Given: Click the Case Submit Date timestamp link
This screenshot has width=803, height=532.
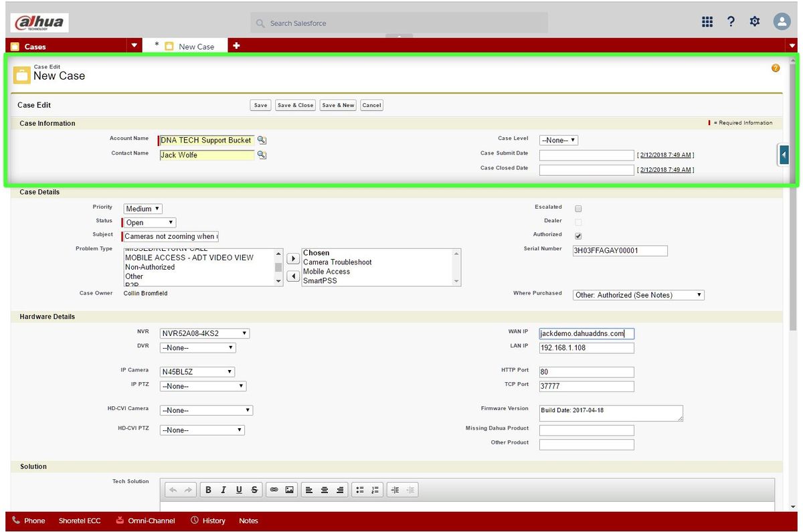Looking at the screenshot, I should point(665,155).
